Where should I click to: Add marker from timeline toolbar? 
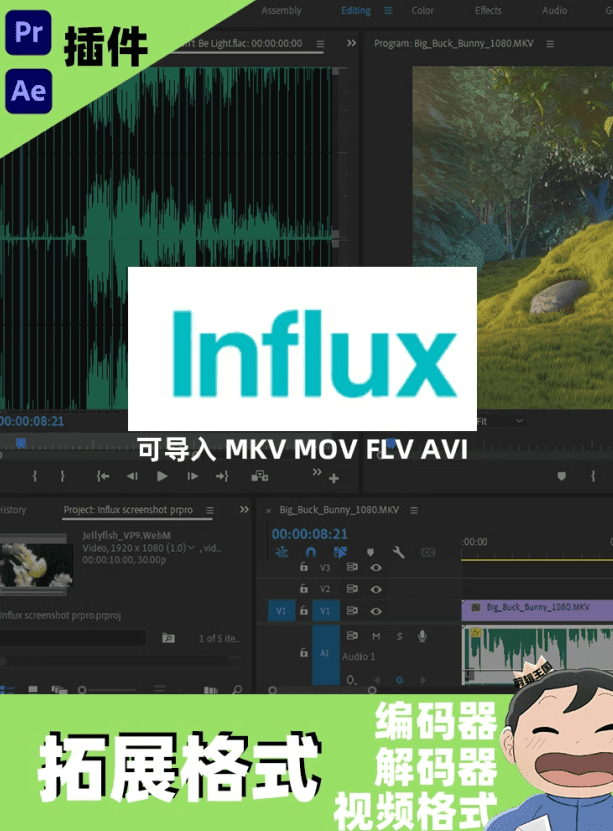coord(370,553)
